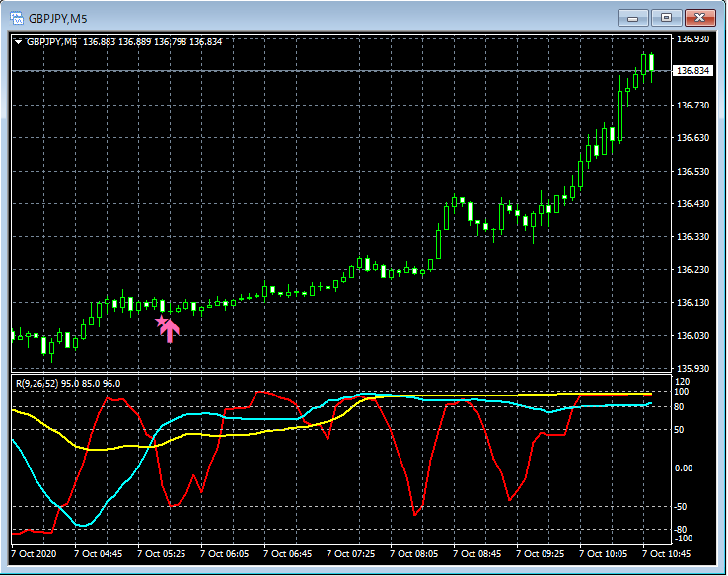Click the indicator scale value 50

coord(681,430)
